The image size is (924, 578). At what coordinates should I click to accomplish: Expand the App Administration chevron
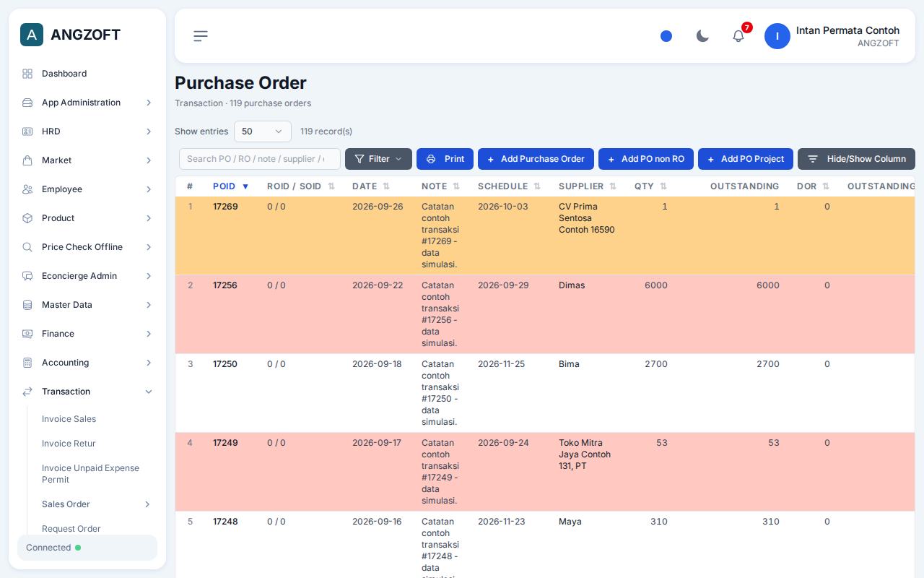click(149, 103)
